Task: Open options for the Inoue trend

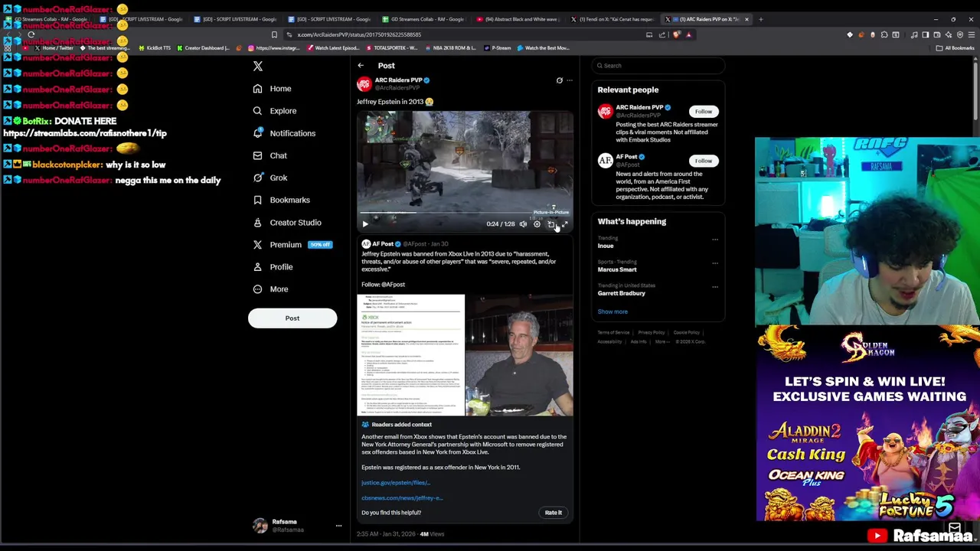Action: coord(715,240)
